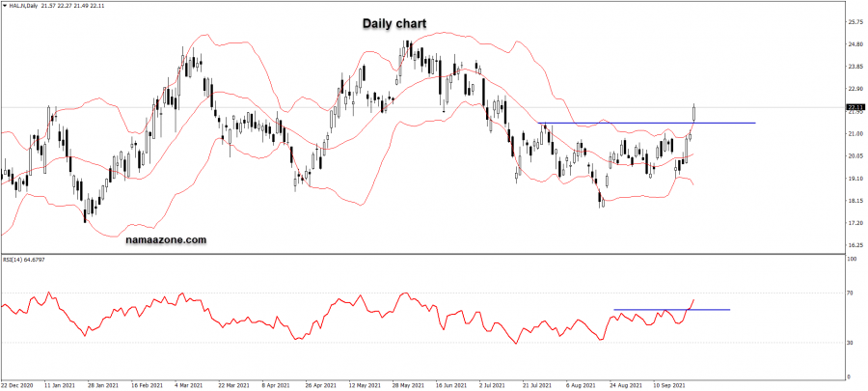The width and height of the screenshot is (868, 391).
Task: Click the namaazone.com watermark link
Action: [x=166, y=239]
